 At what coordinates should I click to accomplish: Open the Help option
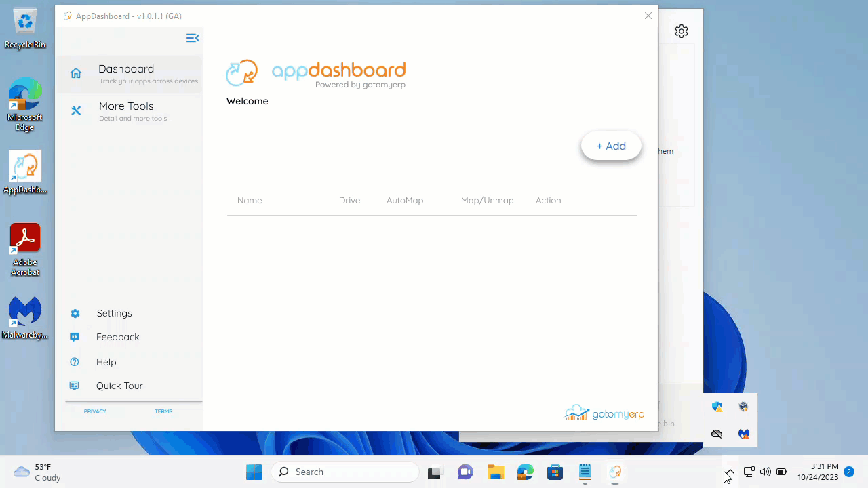(x=106, y=362)
